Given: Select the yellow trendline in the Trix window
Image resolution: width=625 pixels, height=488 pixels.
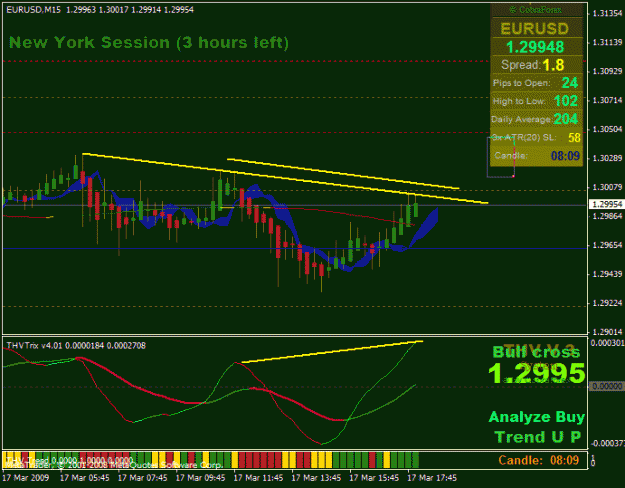Looking at the screenshot, I should tap(332, 352).
